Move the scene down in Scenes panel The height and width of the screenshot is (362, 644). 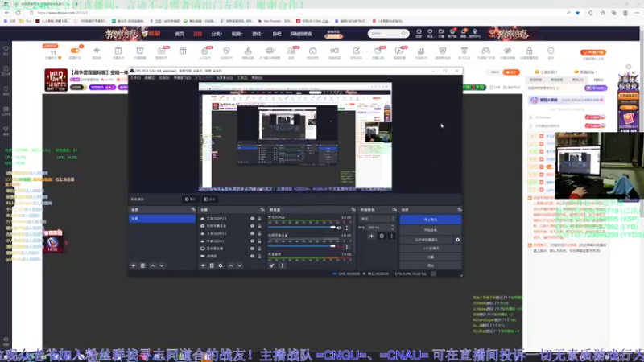162,265
